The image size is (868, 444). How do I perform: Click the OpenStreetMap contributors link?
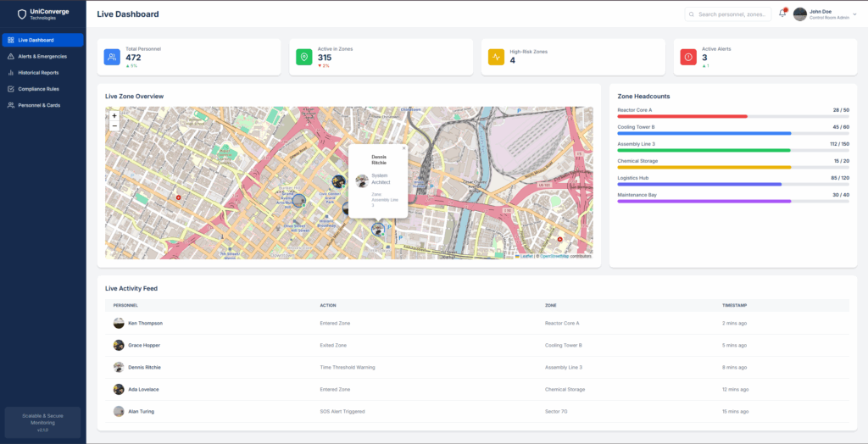coord(554,256)
